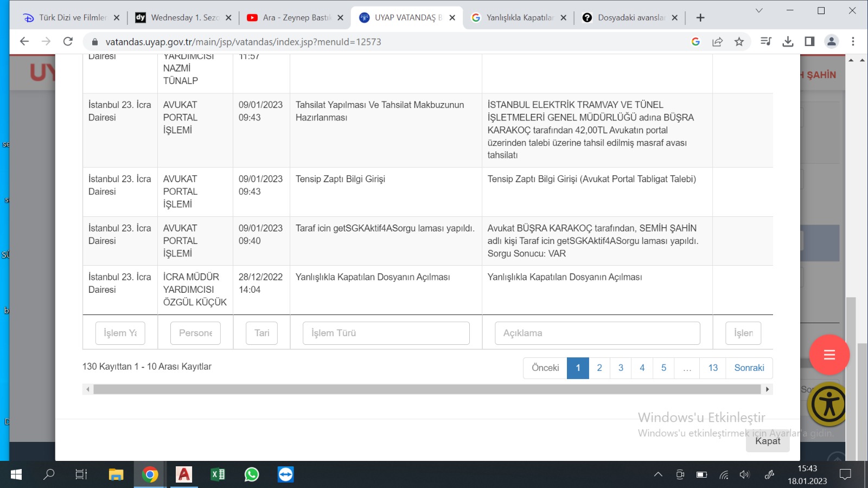Open WhatsApp from taskbar
Image resolution: width=868 pixels, height=488 pixels.
coord(252,475)
